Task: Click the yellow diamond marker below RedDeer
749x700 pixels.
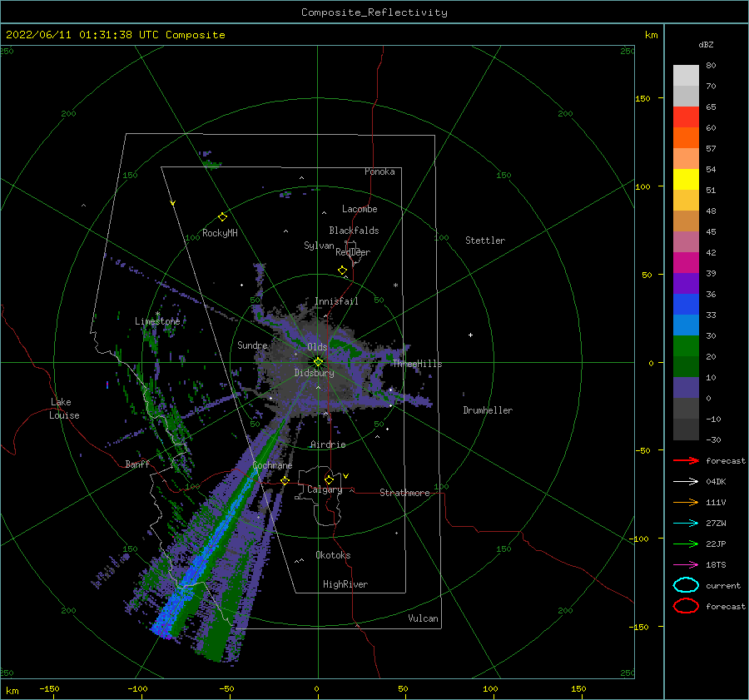Action: [x=343, y=271]
